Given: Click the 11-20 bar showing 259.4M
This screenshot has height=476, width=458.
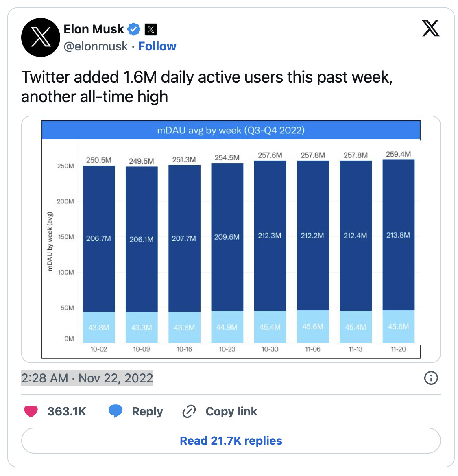Looking at the screenshot, I should click(x=399, y=251).
